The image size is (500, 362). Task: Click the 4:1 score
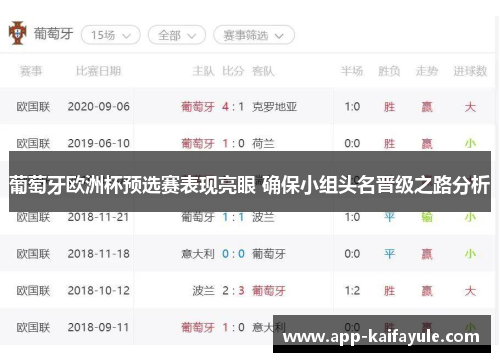pos(233,107)
